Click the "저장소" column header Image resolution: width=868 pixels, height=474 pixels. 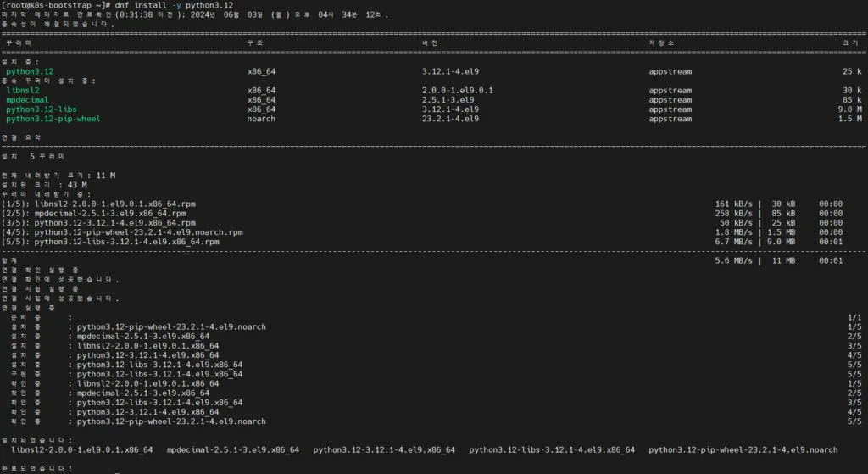coord(661,42)
